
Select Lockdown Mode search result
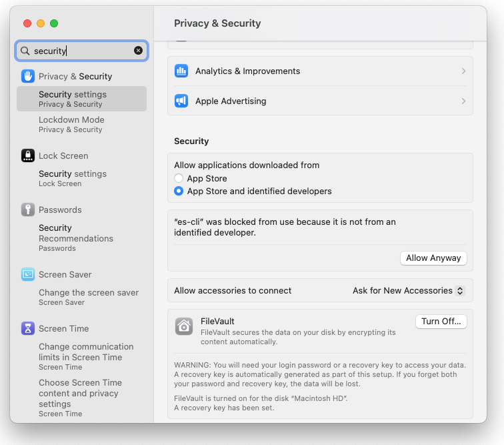(x=81, y=124)
